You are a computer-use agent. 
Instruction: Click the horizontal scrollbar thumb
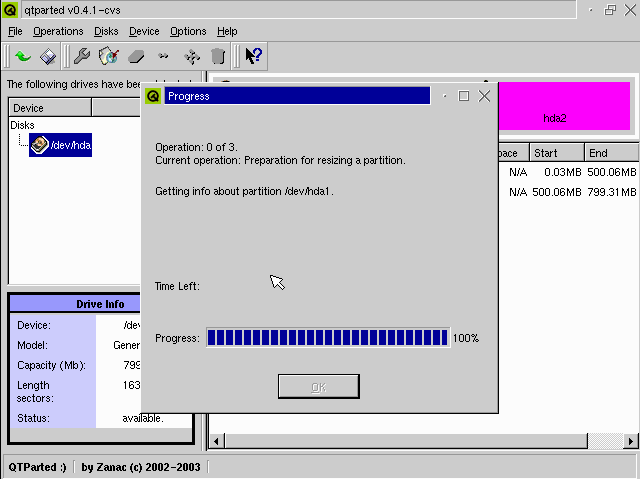pos(406,441)
